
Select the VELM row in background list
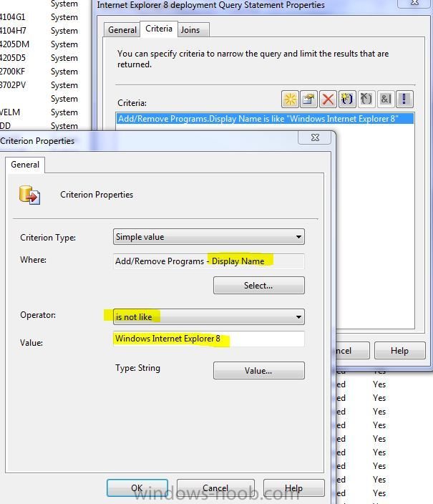point(39,112)
